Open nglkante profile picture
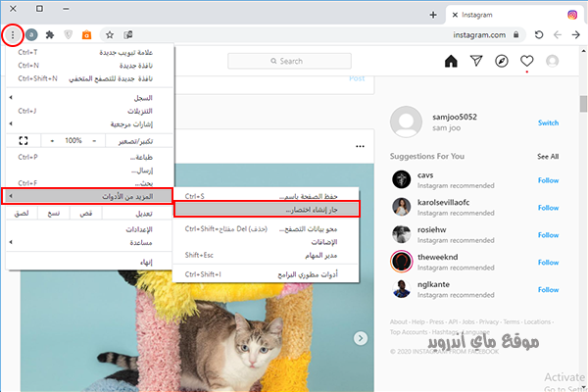Viewport: 588px width, 392px height. click(402, 289)
